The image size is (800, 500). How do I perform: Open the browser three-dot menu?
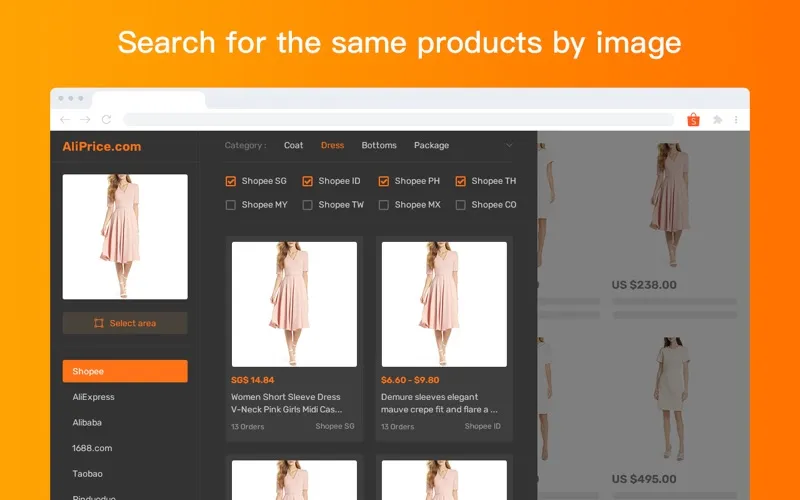[736, 120]
